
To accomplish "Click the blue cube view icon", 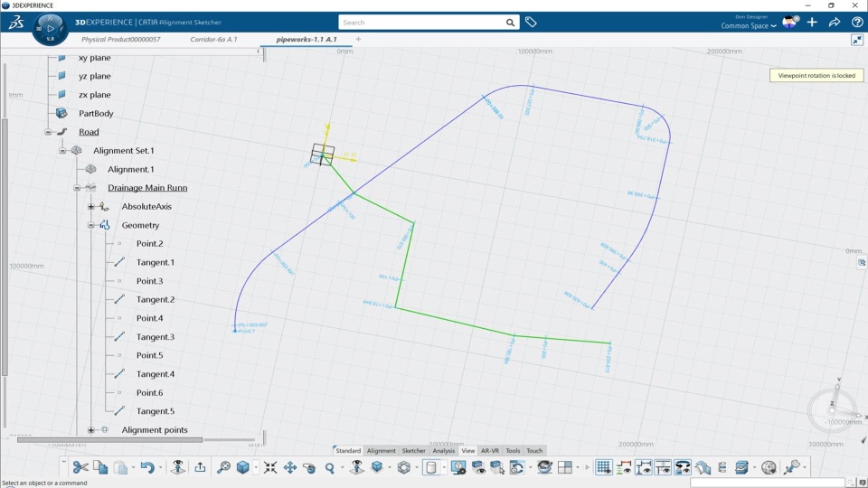I will [242, 467].
